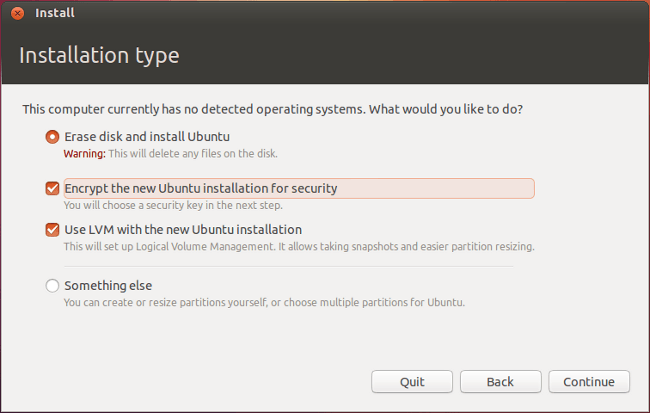Screen dimensions: 650x413
Task: Proceed by clicking Continue
Action: (589, 382)
